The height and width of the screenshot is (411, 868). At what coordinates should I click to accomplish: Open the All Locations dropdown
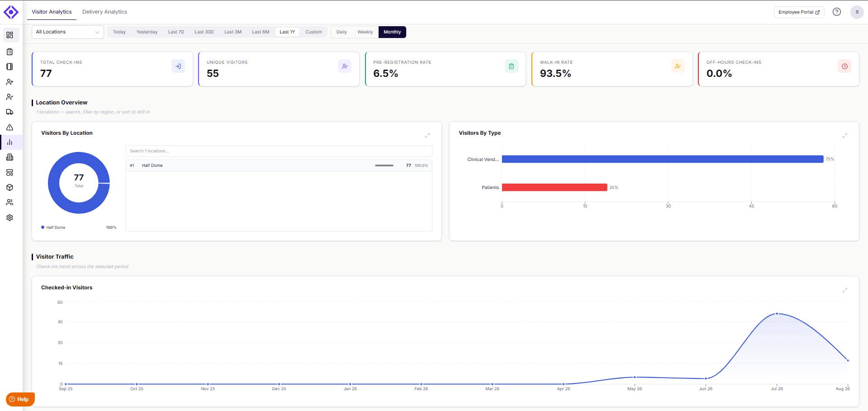coord(68,32)
